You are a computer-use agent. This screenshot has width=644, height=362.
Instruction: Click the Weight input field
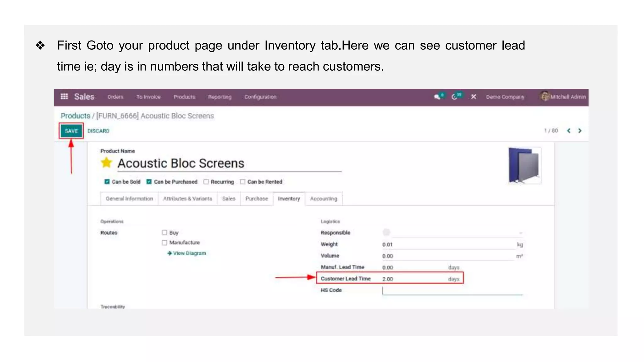click(448, 244)
